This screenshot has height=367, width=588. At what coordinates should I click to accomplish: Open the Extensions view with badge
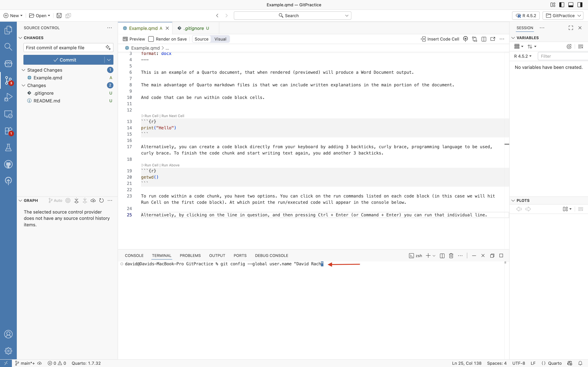point(8,131)
